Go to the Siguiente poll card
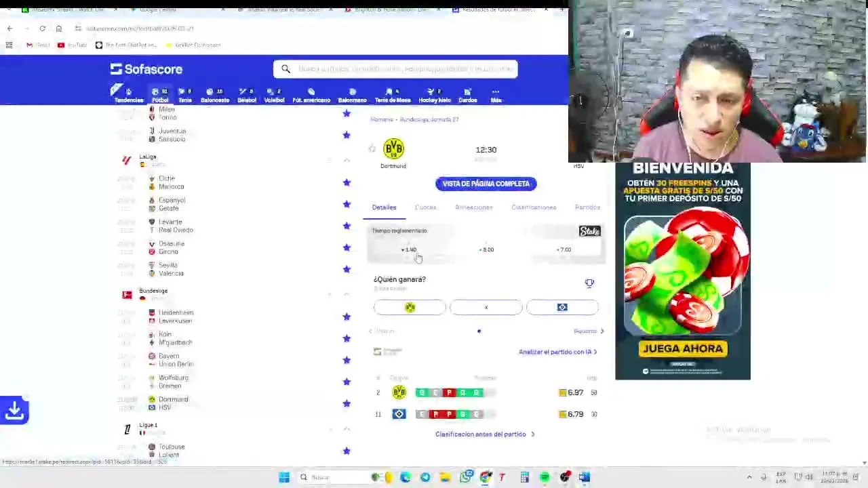The height and width of the screenshot is (488, 868). click(589, 331)
